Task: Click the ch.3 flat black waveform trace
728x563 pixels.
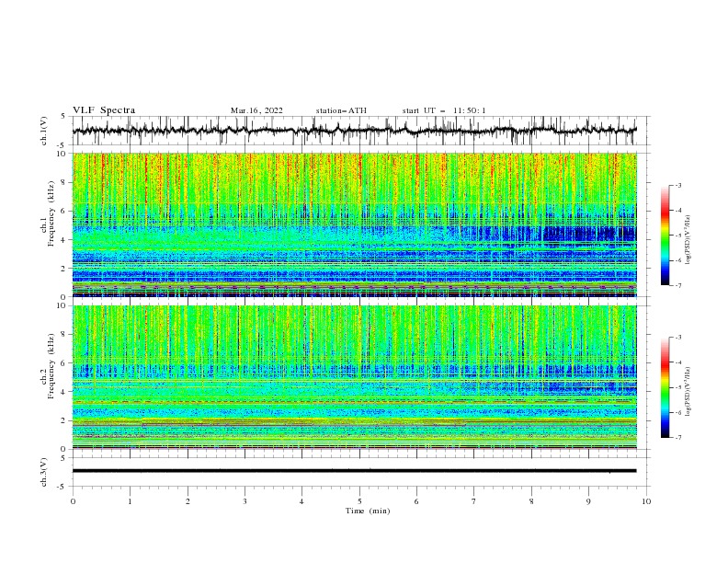Action: point(354,471)
